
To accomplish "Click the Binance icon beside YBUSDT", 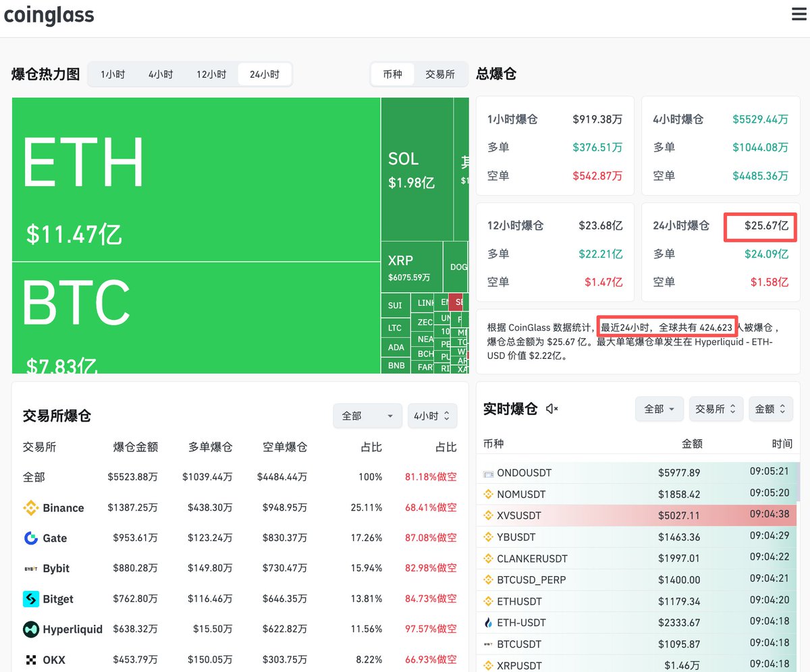I will tap(489, 537).
